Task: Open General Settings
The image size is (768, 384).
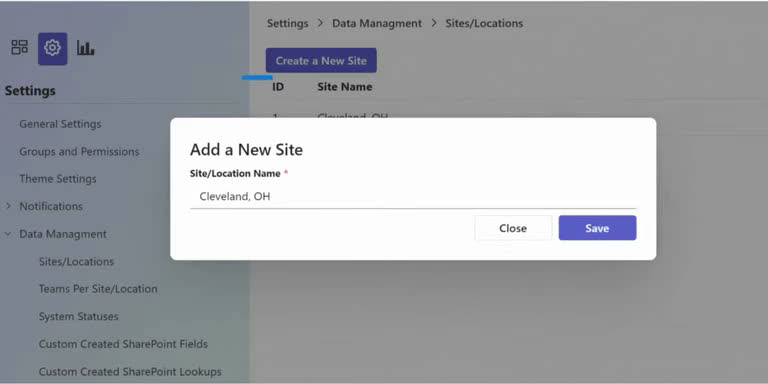Action: 60,124
